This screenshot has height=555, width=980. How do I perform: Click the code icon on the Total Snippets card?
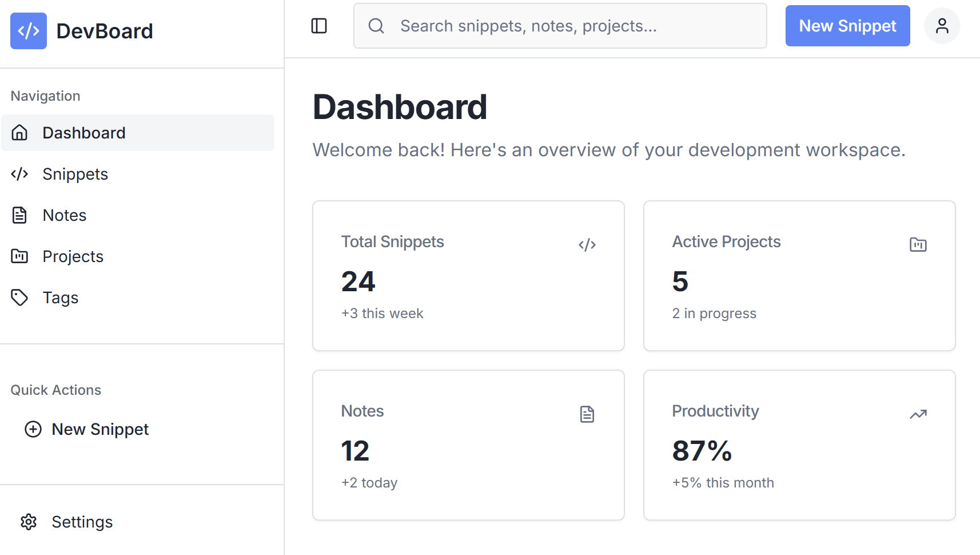(x=587, y=244)
